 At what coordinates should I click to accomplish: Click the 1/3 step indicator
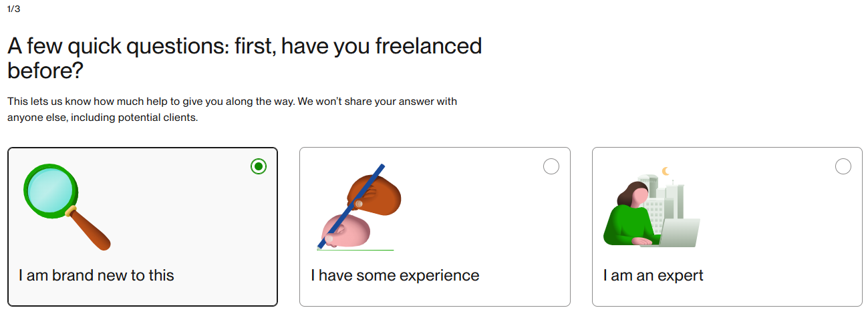pyautogui.click(x=13, y=9)
